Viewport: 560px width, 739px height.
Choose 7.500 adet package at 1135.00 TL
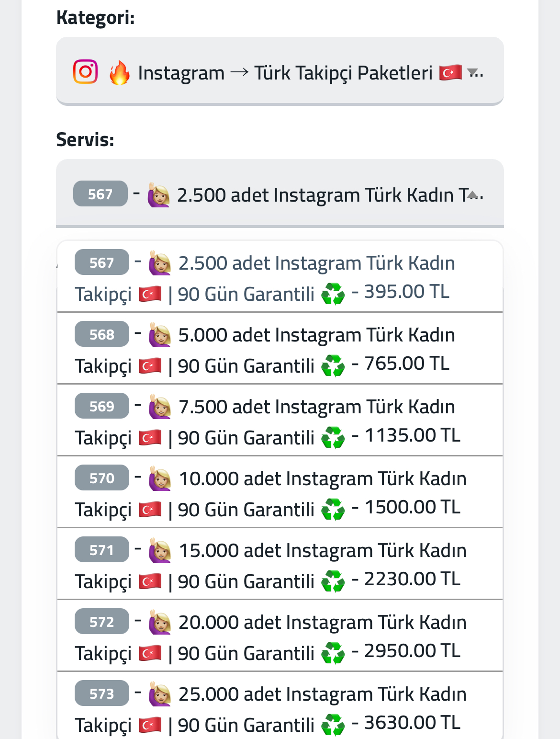pos(280,420)
